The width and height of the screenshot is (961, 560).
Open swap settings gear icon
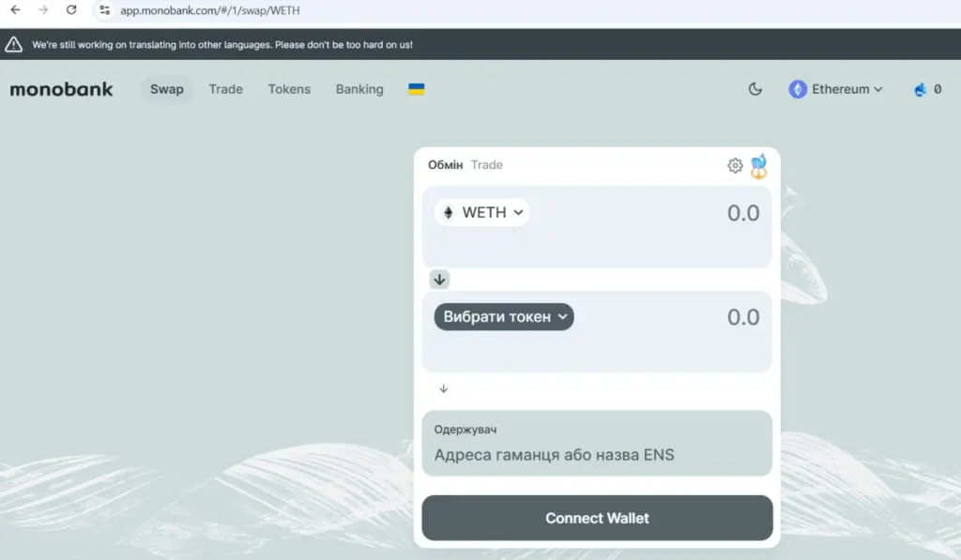[735, 166]
